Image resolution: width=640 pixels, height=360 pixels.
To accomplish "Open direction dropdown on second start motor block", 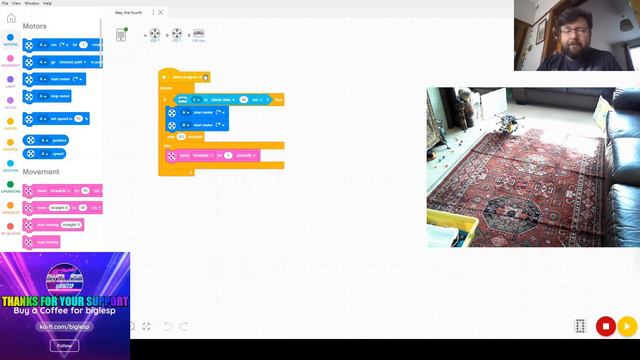I will (x=220, y=125).
